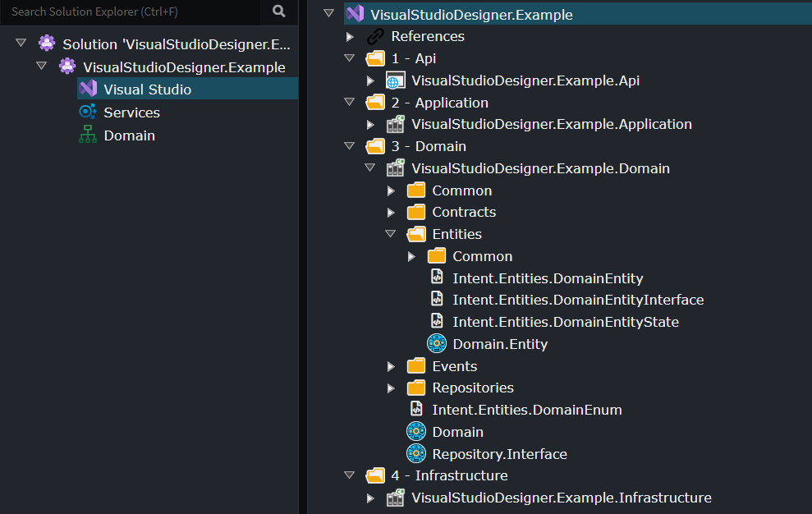812x514 pixels.
Task: Click the open Entities folder icon
Action: click(416, 234)
